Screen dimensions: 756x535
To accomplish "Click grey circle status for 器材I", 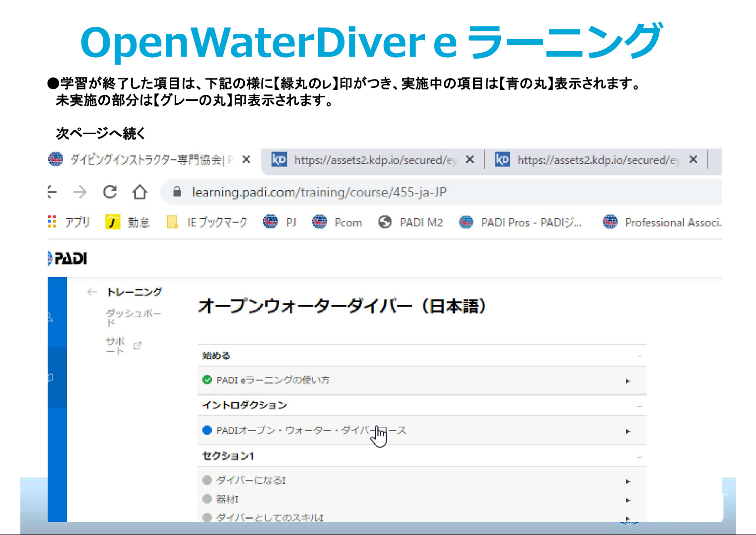I will click(207, 499).
